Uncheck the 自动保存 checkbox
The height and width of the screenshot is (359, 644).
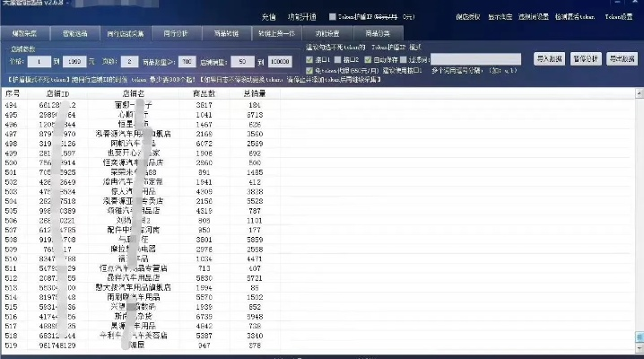pos(368,58)
